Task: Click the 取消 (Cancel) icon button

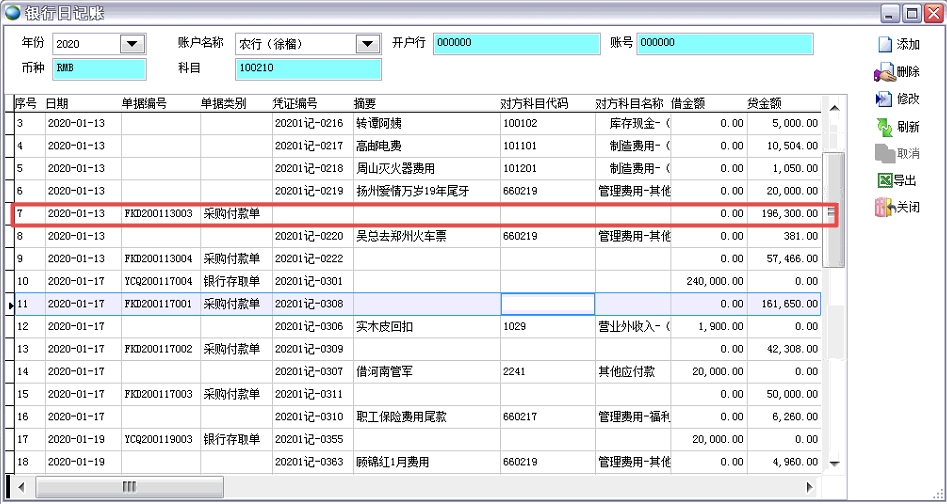Action: (x=884, y=153)
